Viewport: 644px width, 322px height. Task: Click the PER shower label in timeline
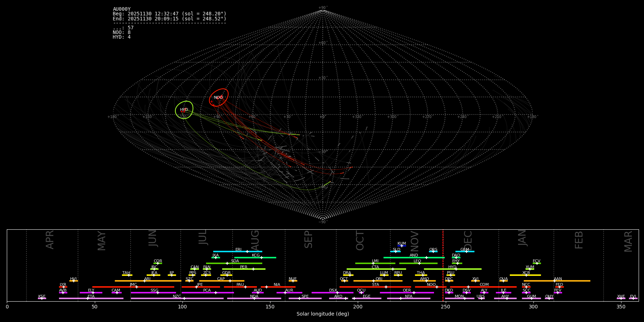(x=244, y=267)
